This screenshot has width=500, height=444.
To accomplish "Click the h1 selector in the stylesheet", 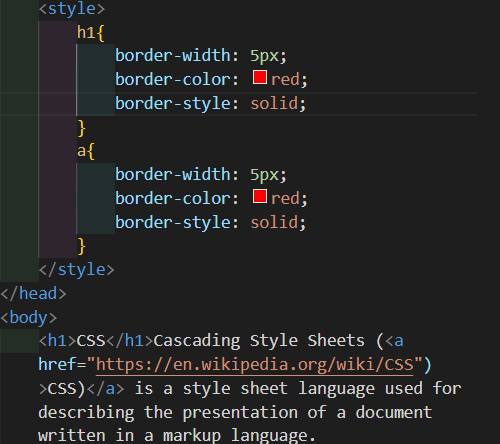I will (x=86, y=33).
